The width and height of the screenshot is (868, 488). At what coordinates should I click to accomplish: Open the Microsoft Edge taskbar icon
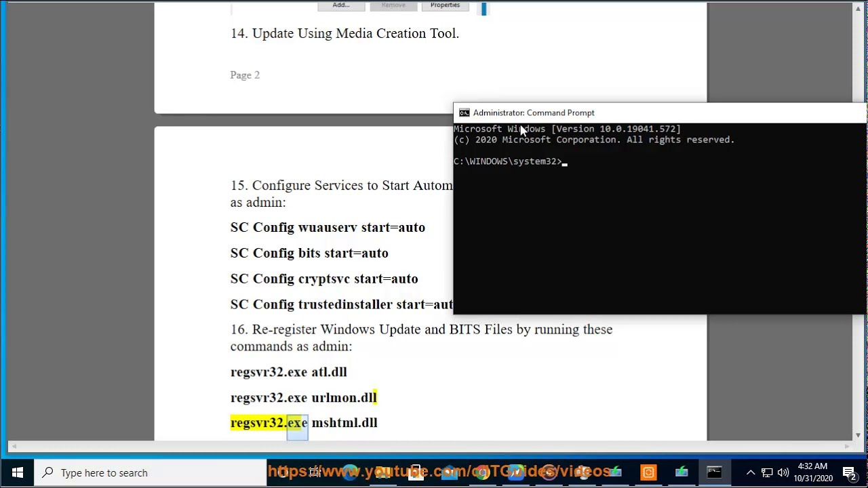[x=349, y=472]
